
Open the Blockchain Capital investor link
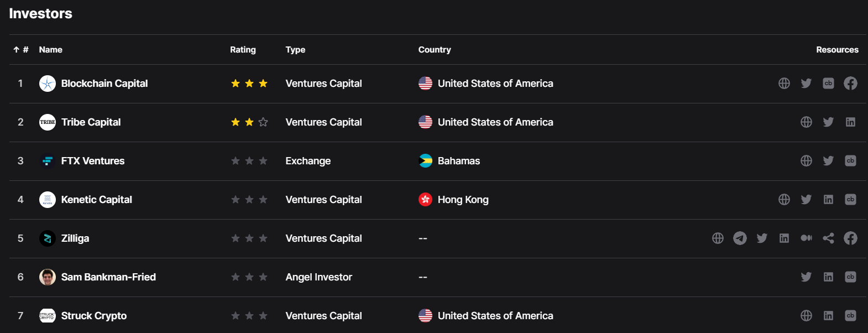click(x=104, y=84)
